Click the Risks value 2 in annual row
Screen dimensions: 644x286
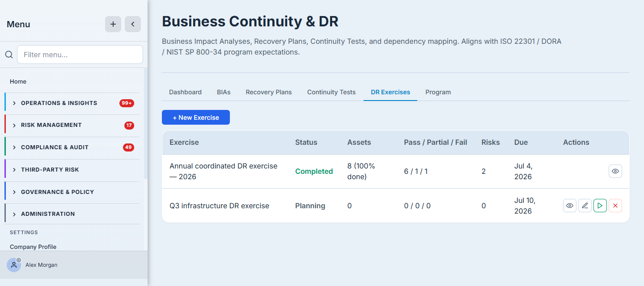click(483, 171)
